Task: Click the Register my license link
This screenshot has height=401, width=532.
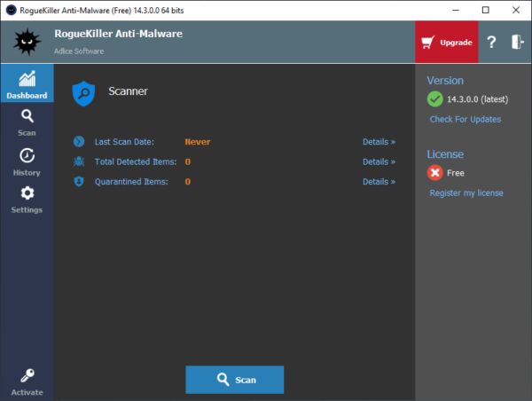Action: click(x=466, y=193)
